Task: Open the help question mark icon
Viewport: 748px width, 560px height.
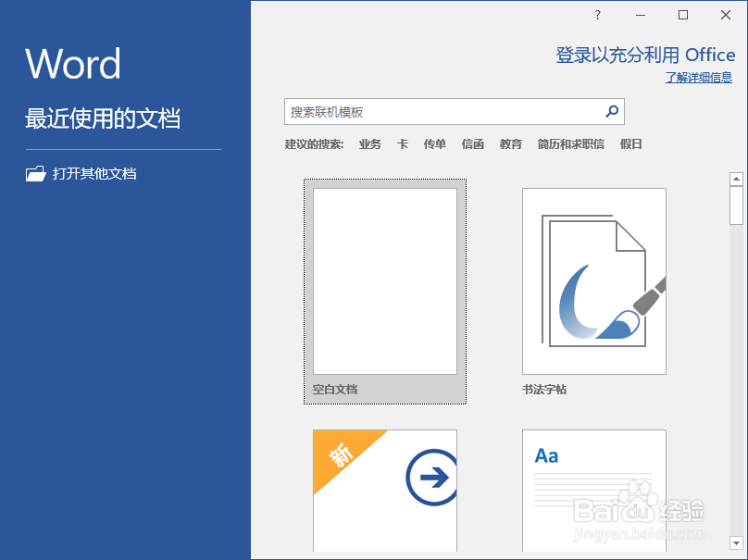Action: [x=598, y=15]
